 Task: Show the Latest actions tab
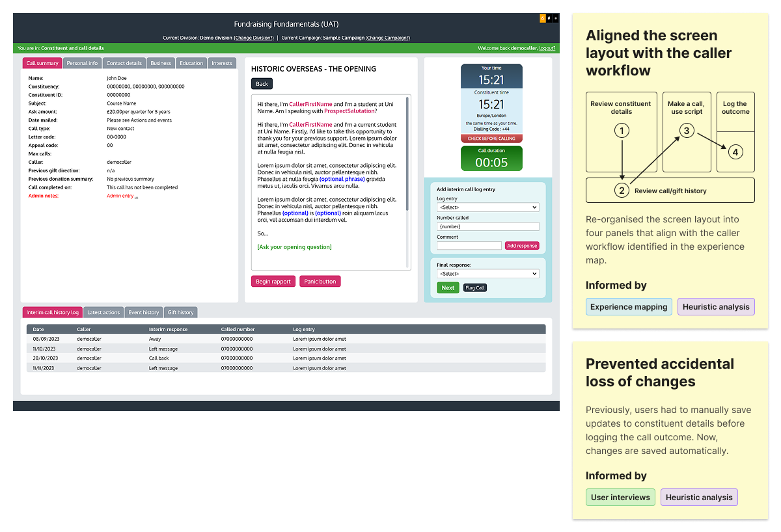coord(103,313)
